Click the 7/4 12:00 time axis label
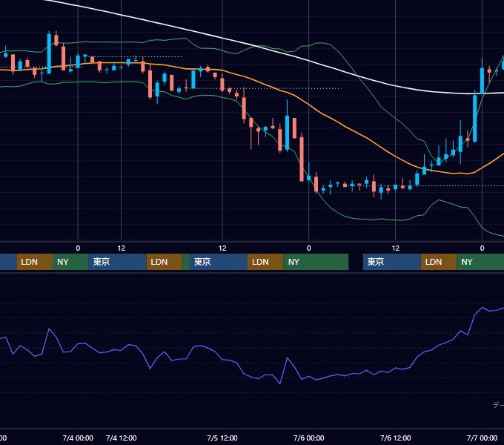Image resolution: width=504 pixels, height=445 pixels. tap(121, 438)
